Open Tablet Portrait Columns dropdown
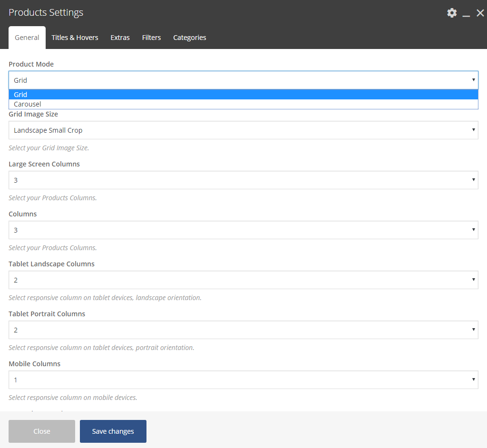487x448 pixels. click(x=243, y=330)
